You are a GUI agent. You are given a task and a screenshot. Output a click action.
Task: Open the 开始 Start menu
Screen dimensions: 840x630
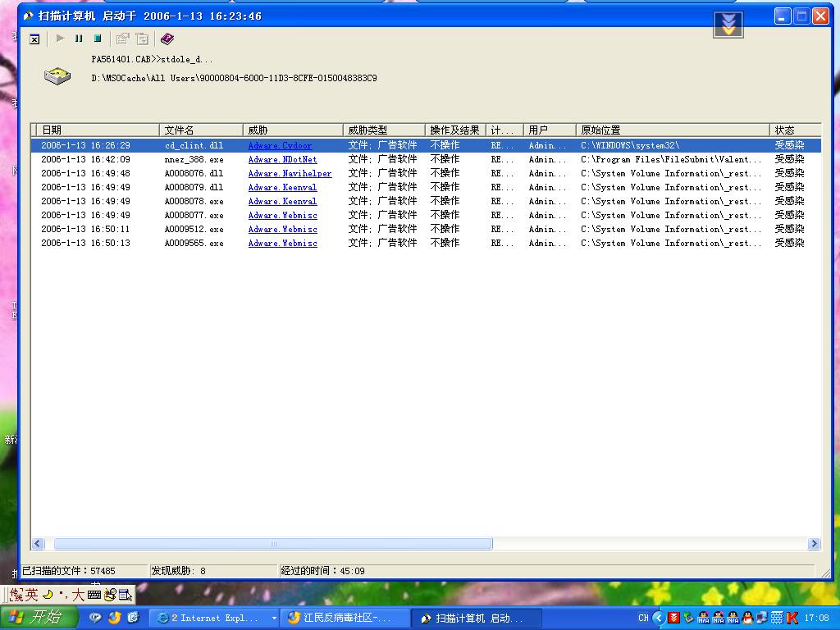(38, 618)
